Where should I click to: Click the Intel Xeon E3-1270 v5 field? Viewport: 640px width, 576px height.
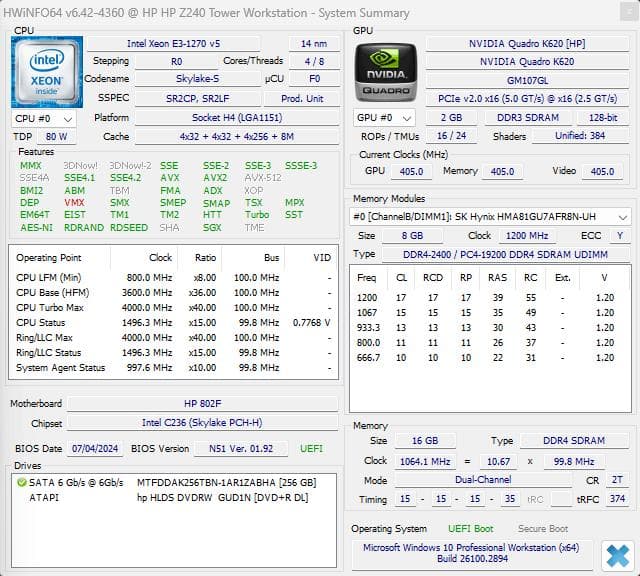pyautogui.click(x=173, y=44)
